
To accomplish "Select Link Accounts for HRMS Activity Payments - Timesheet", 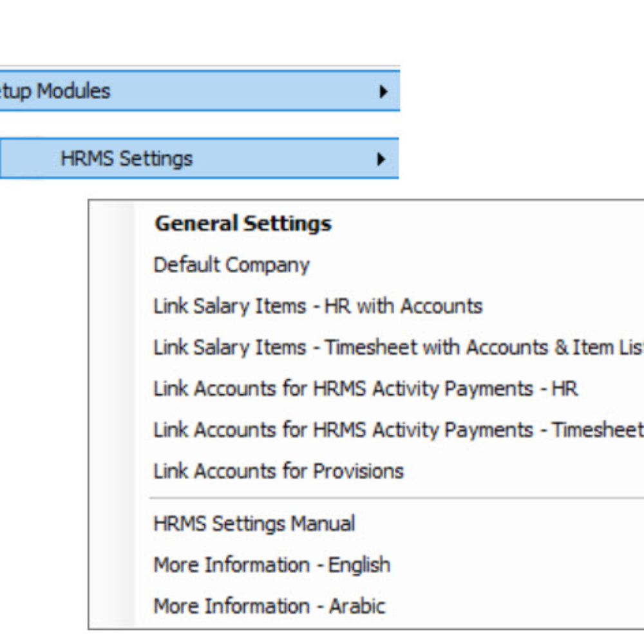I will coord(398,430).
